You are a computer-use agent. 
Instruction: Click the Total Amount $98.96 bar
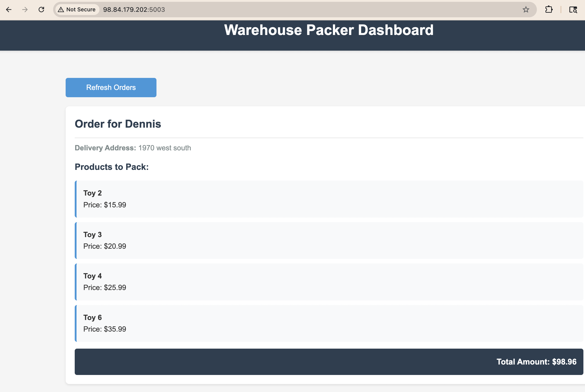coord(329,362)
